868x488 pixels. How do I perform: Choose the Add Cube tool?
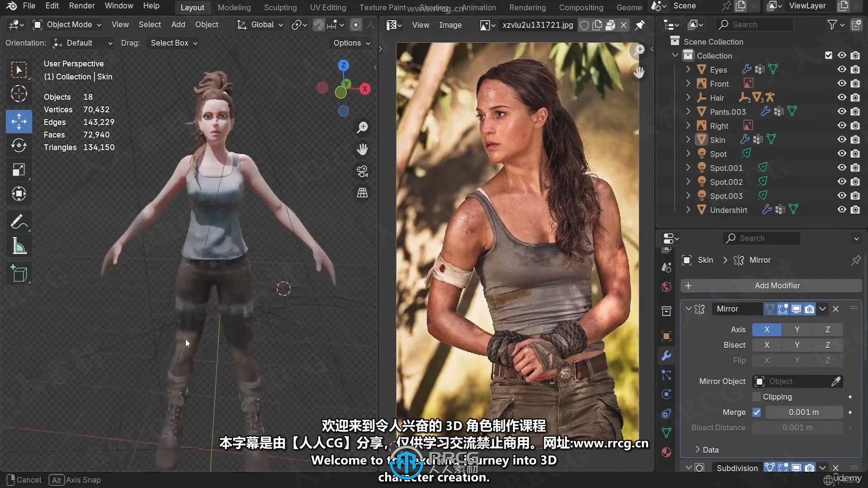(19, 274)
